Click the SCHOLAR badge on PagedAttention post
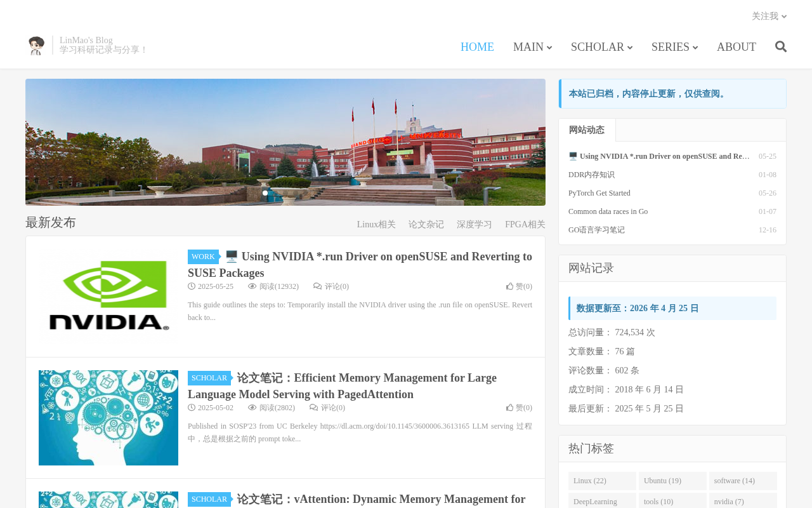Screen dimensions: 812x508 [x=209, y=378]
